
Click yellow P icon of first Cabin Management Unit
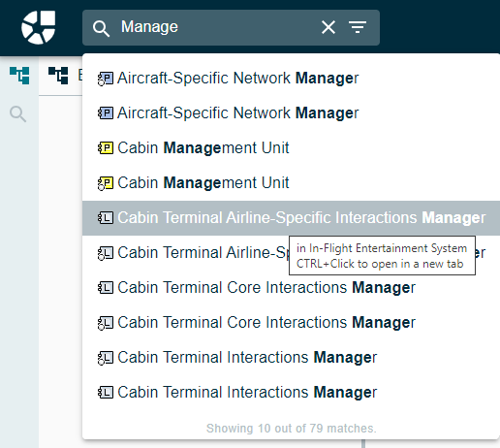tap(106, 148)
